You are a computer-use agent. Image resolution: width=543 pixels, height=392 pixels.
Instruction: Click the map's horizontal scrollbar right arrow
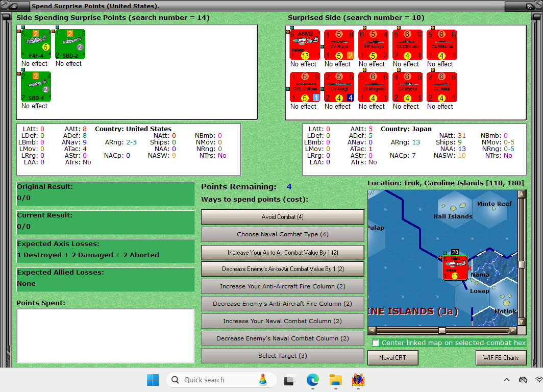[x=513, y=330]
